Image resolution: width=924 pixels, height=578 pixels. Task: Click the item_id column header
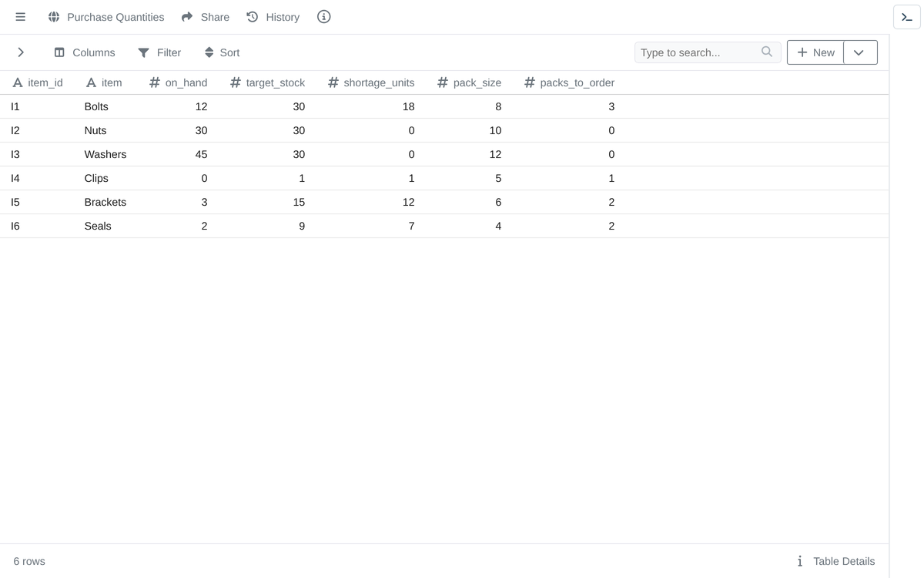click(x=38, y=82)
